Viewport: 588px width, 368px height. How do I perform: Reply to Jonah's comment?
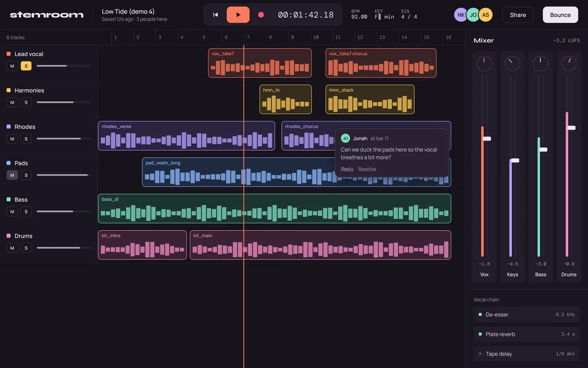coord(347,169)
